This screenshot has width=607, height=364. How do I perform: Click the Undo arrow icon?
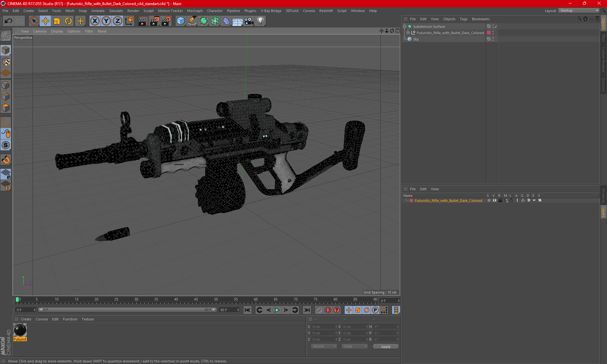(x=9, y=21)
